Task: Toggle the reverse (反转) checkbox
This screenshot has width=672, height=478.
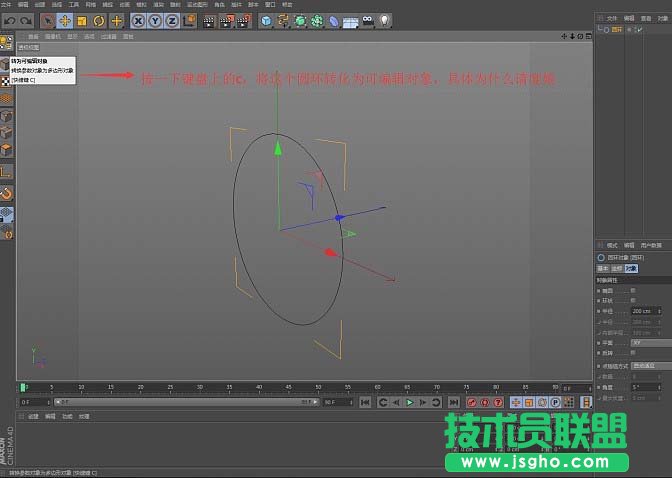Action: pos(633,352)
